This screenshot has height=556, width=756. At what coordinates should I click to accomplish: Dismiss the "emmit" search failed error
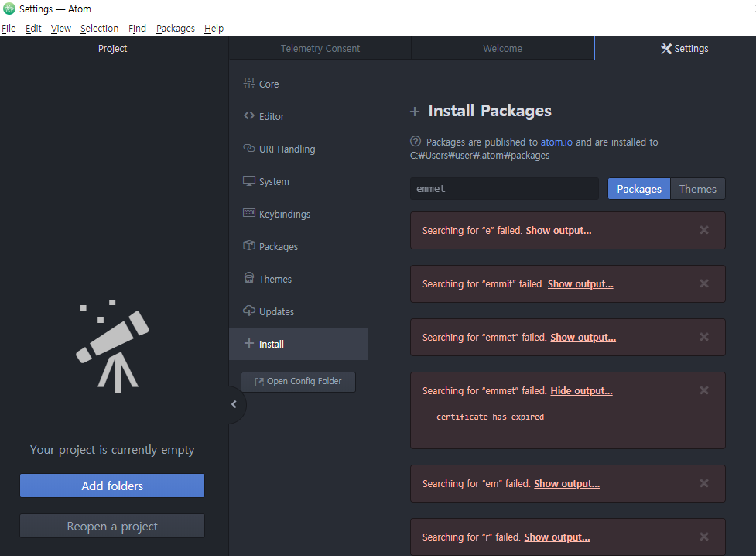[x=704, y=283]
